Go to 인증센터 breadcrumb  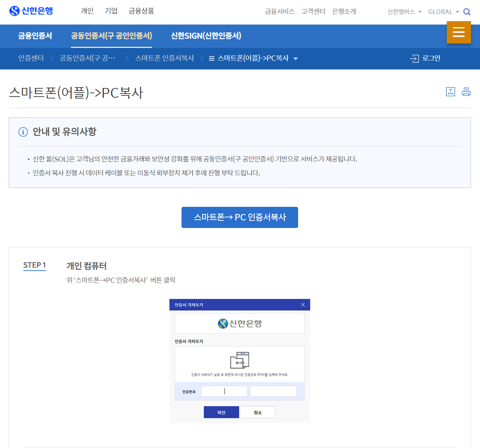[31, 58]
